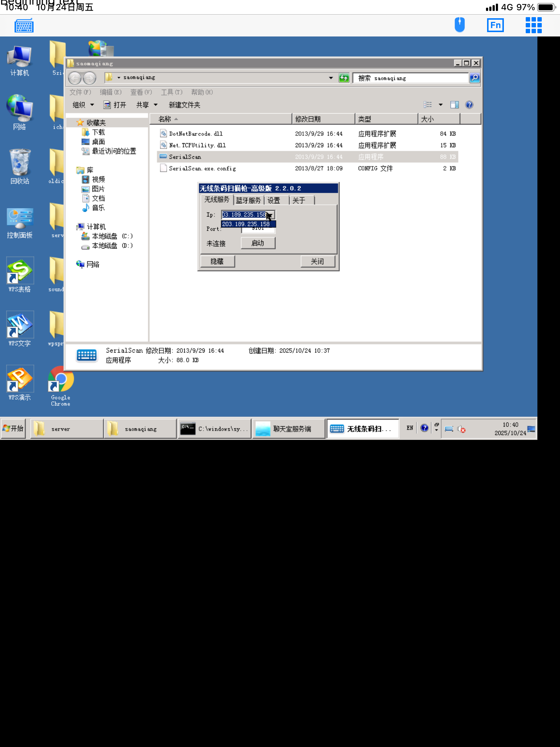Switch to the C:\windows\sy... console taskbar item
The image size is (560, 747).
[x=215, y=429]
